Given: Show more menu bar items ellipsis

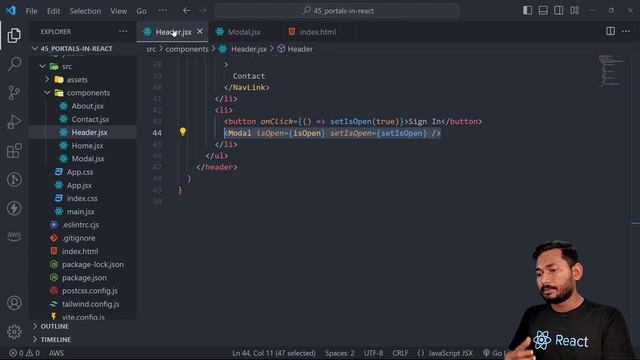Looking at the screenshot, I should pyautogui.click(x=162, y=11).
